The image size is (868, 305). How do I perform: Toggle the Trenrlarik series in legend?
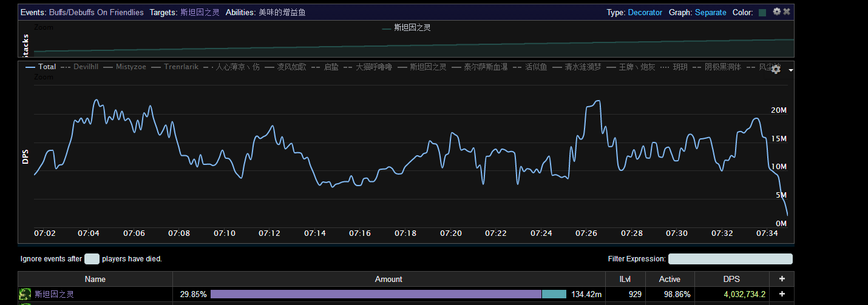[x=175, y=67]
